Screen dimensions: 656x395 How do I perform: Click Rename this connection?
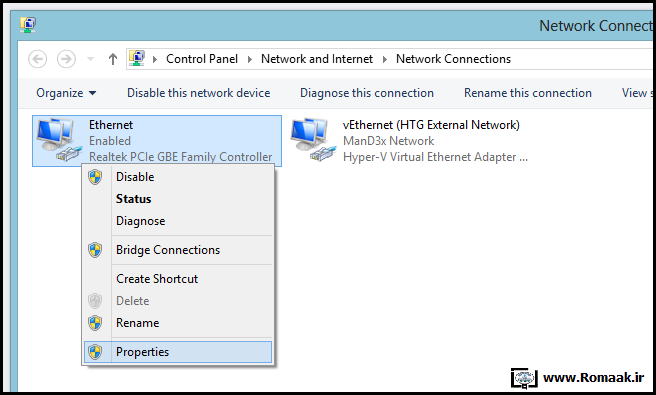[528, 93]
